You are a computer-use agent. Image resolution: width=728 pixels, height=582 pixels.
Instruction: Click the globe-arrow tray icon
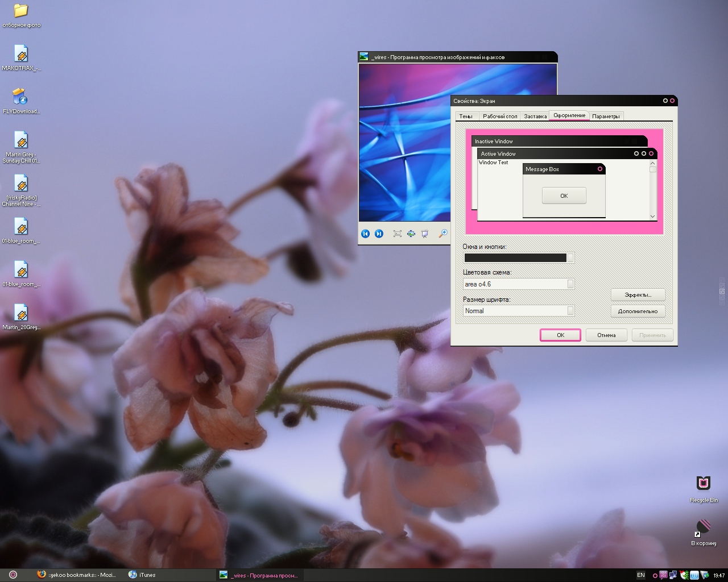point(704,575)
